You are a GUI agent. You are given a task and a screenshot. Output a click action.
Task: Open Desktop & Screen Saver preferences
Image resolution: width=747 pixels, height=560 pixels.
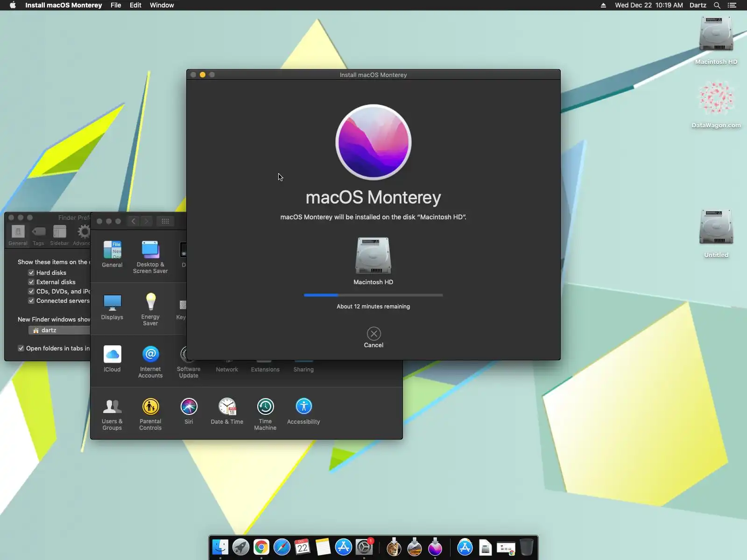150,257
